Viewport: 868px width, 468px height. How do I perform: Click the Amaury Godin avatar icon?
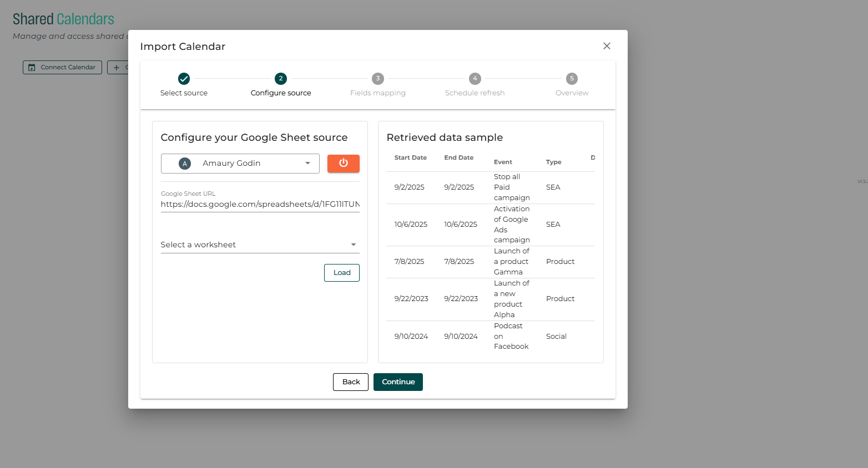pyautogui.click(x=185, y=164)
